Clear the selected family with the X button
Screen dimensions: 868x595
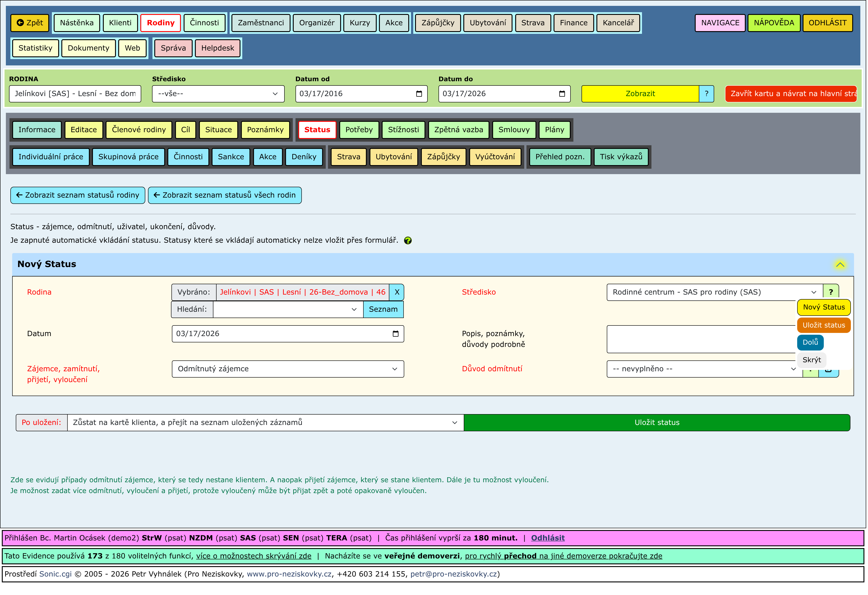pyautogui.click(x=397, y=293)
